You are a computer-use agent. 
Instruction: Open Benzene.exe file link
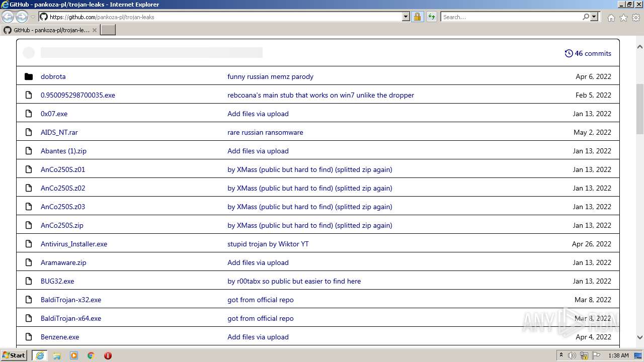(60, 337)
